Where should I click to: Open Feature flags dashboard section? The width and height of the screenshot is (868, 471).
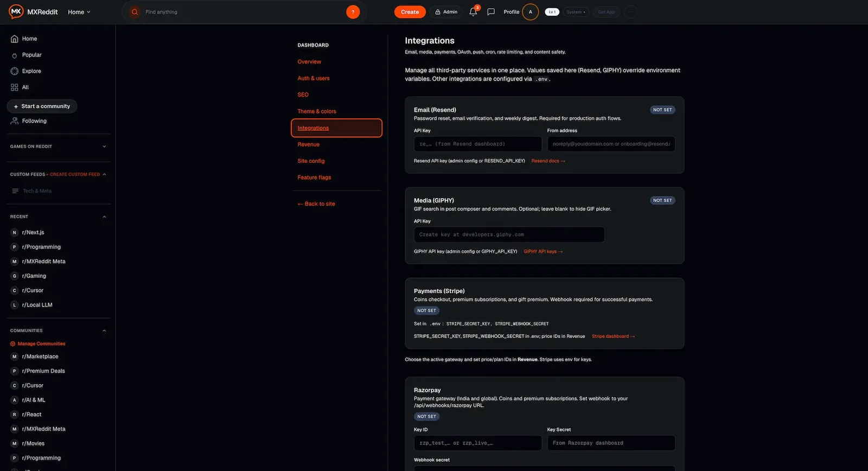pos(314,178)
